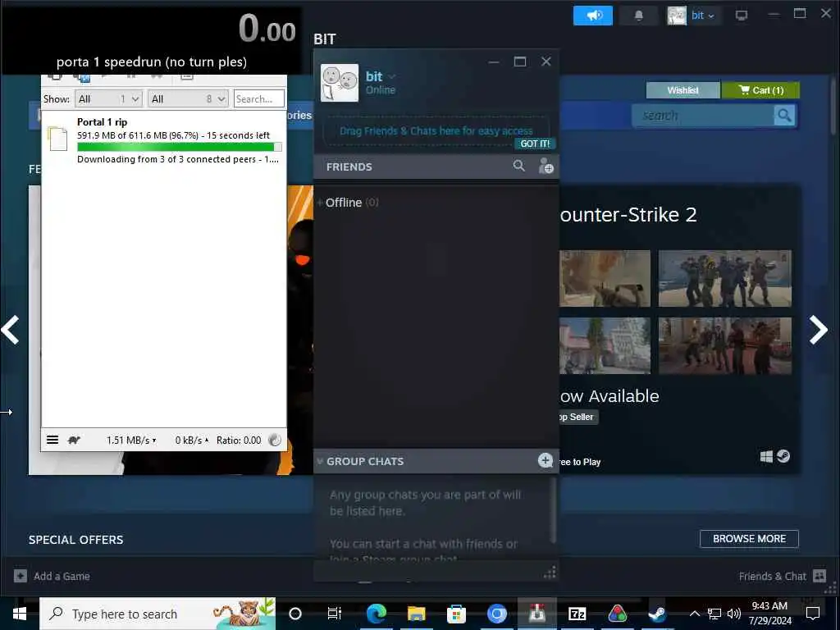840x630 pixels.
Task: Show hidden system tray icons chevron
Action: click(x=694, y=614)
